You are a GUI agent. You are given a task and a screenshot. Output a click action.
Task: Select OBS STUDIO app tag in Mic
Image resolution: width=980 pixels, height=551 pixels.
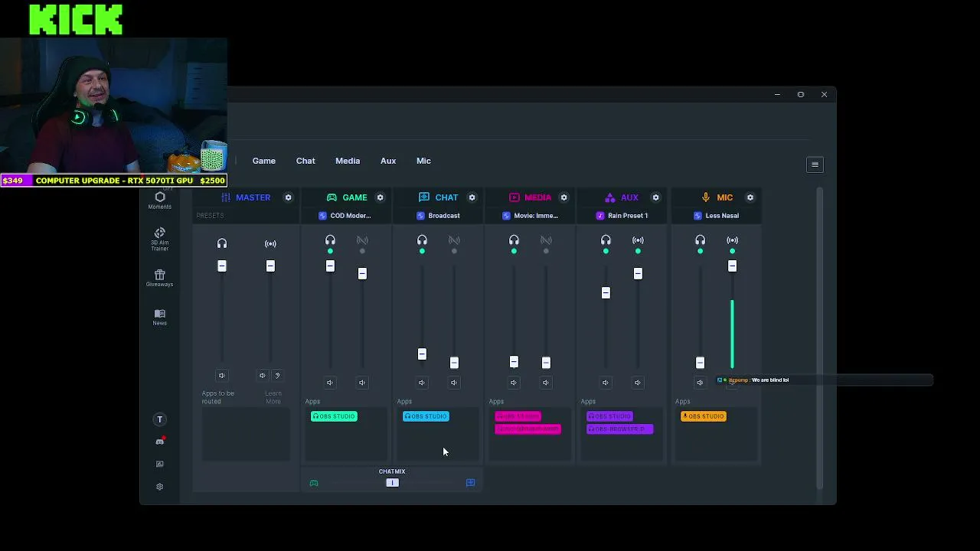coord(704,416)
